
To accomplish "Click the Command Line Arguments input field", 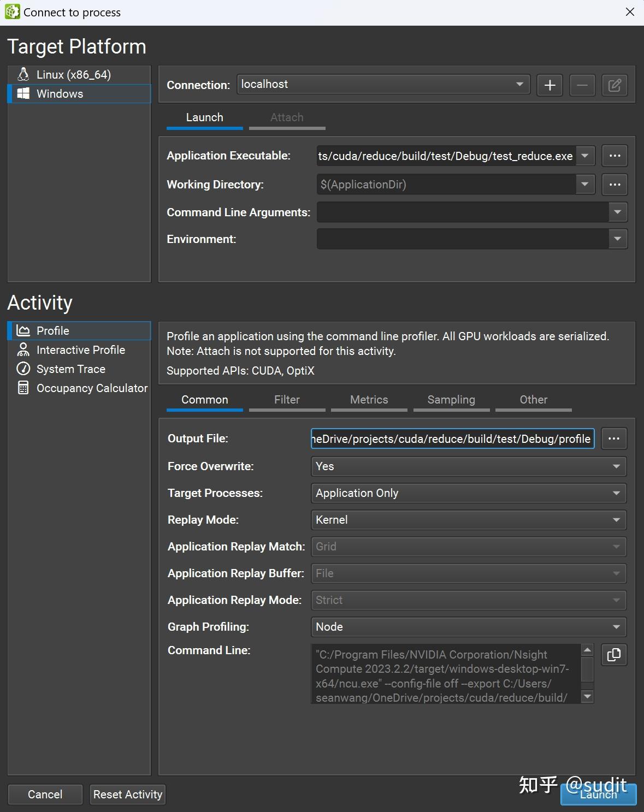I will (462, 212).
